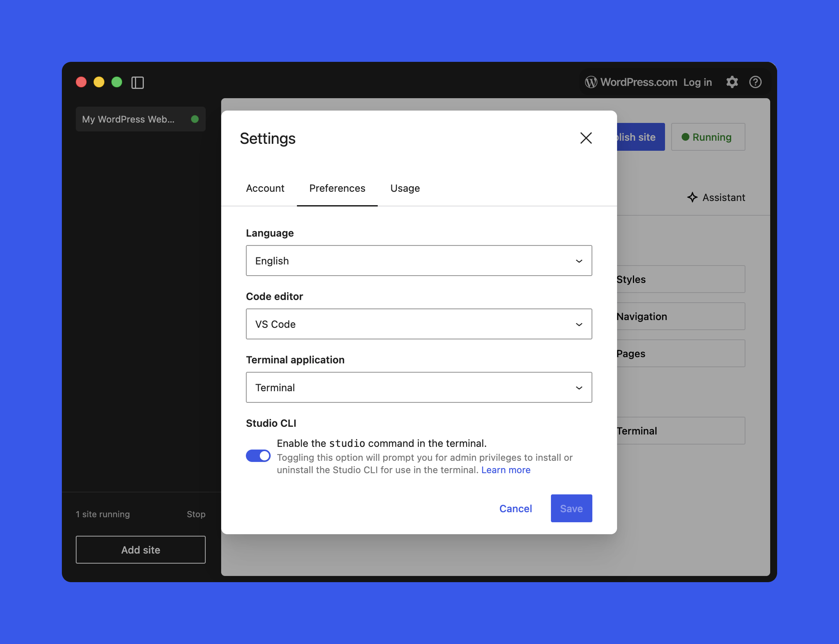Close the Settings dialog with the X
The height and width of the screenshot is (644, 839).
coord(586,138)
